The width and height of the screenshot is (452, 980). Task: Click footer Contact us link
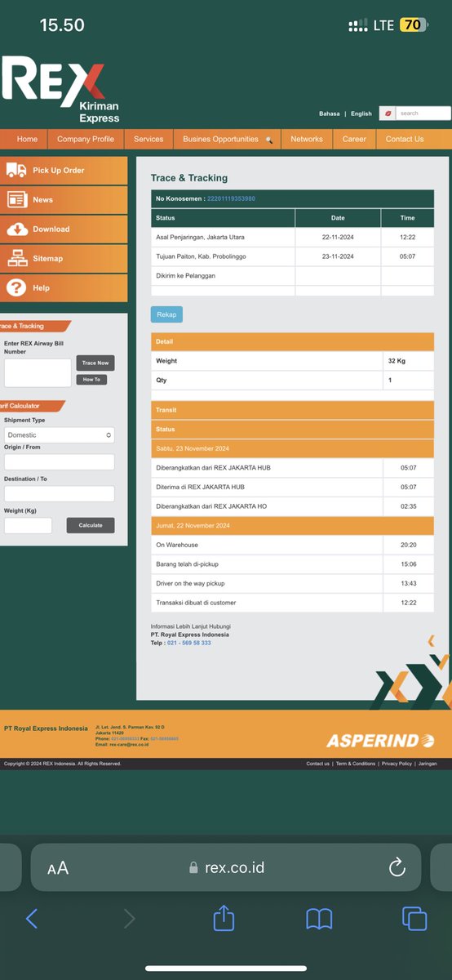pos(317,764)
